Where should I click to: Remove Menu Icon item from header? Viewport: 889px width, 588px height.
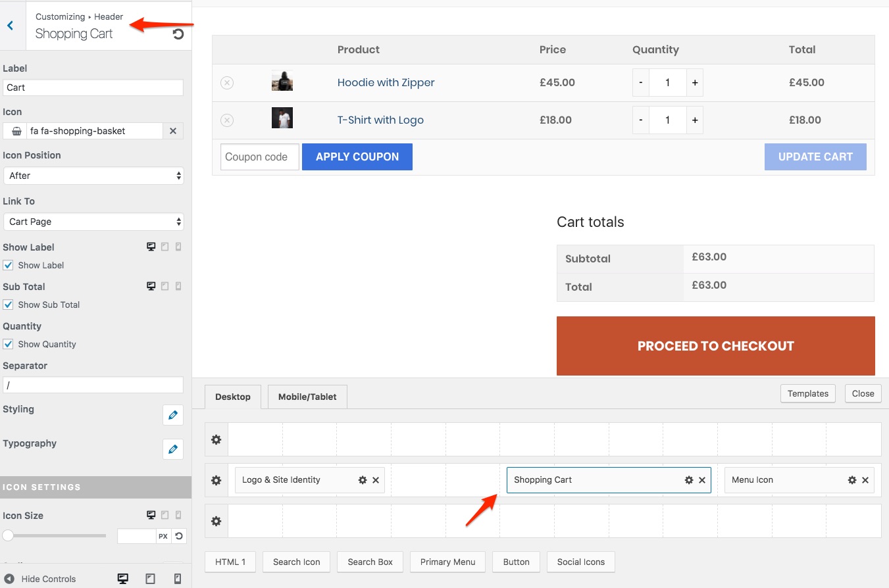[865, 480]
